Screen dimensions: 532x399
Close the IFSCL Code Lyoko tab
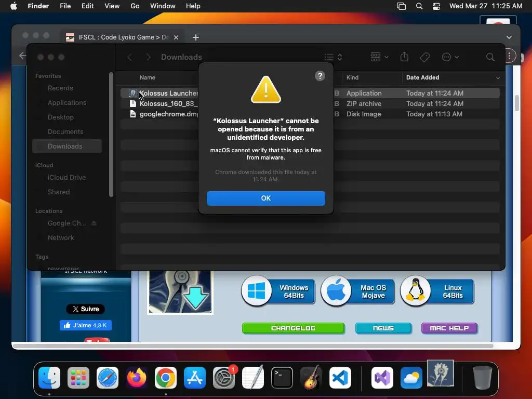(176, 37)
